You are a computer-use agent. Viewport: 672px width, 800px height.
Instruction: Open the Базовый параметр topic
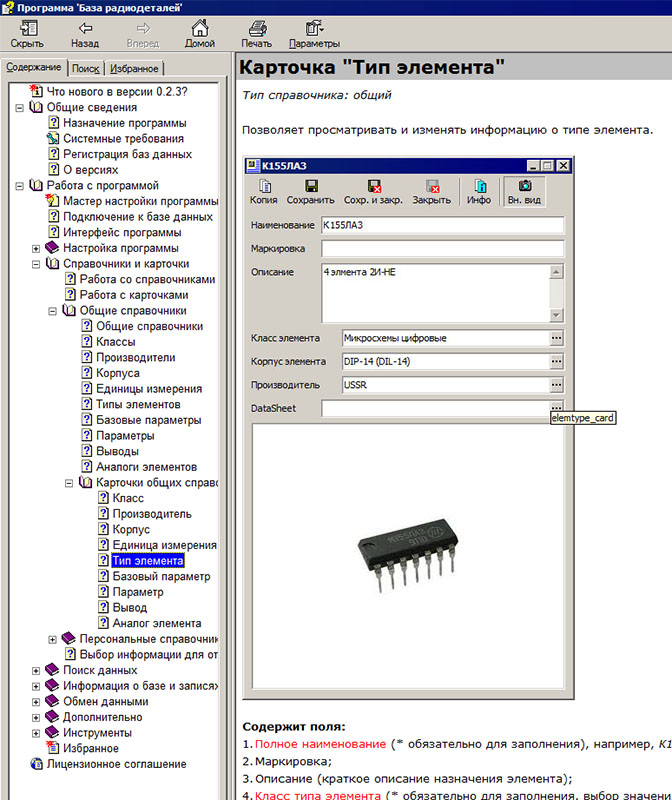coord(161,577)
